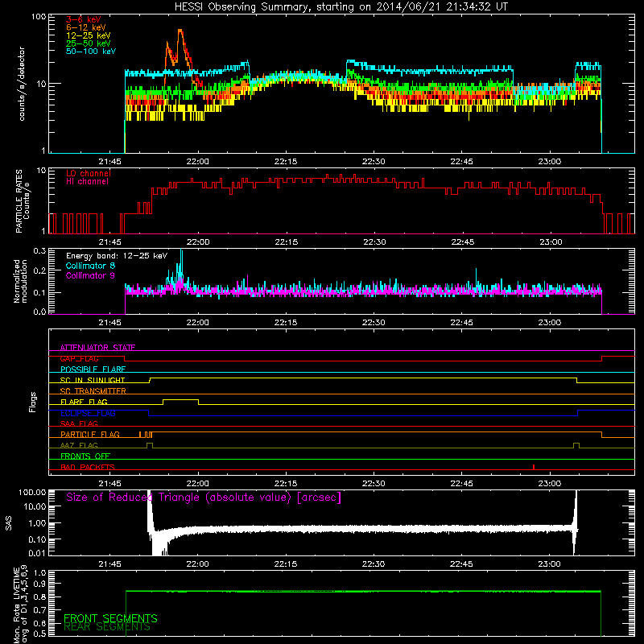
Task: Click the 22:15 tick label under top plot
Action: click(x=286, y=162)
